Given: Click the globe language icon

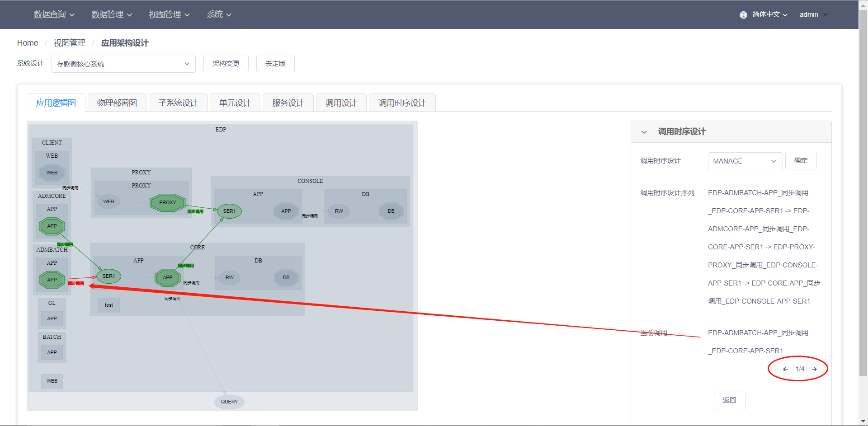Looking at the screenshot, I should [743, 14].
